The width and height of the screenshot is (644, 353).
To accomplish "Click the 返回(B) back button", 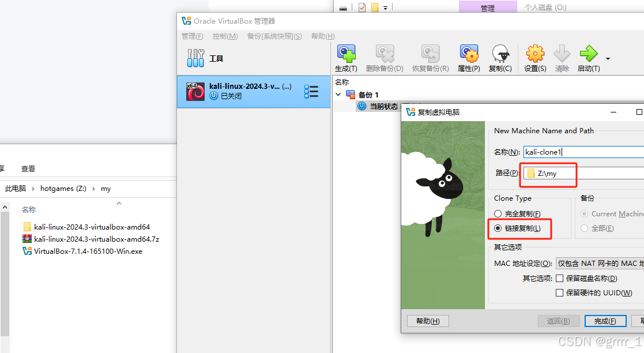I will point(559,321).
